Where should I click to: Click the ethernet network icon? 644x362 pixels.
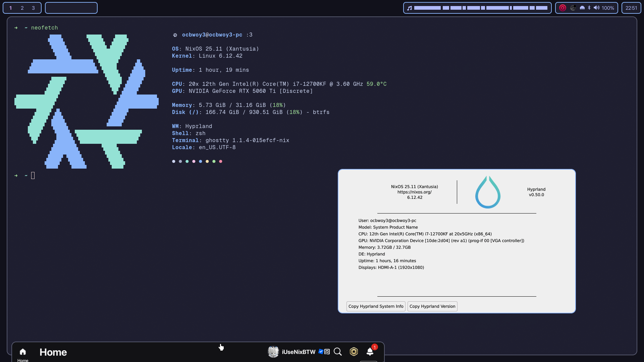coord(582,8)
